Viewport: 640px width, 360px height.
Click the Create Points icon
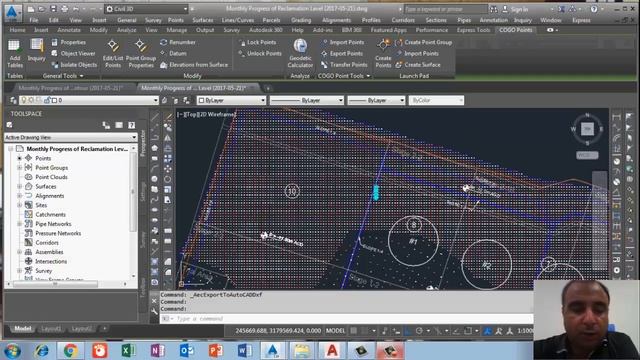coord(383,53)
